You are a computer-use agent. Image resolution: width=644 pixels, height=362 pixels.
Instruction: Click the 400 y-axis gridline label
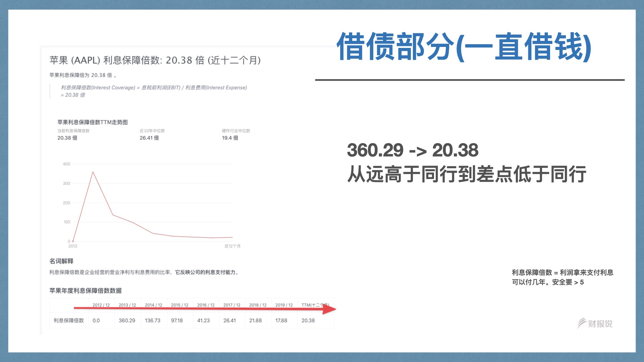point(66,164)
